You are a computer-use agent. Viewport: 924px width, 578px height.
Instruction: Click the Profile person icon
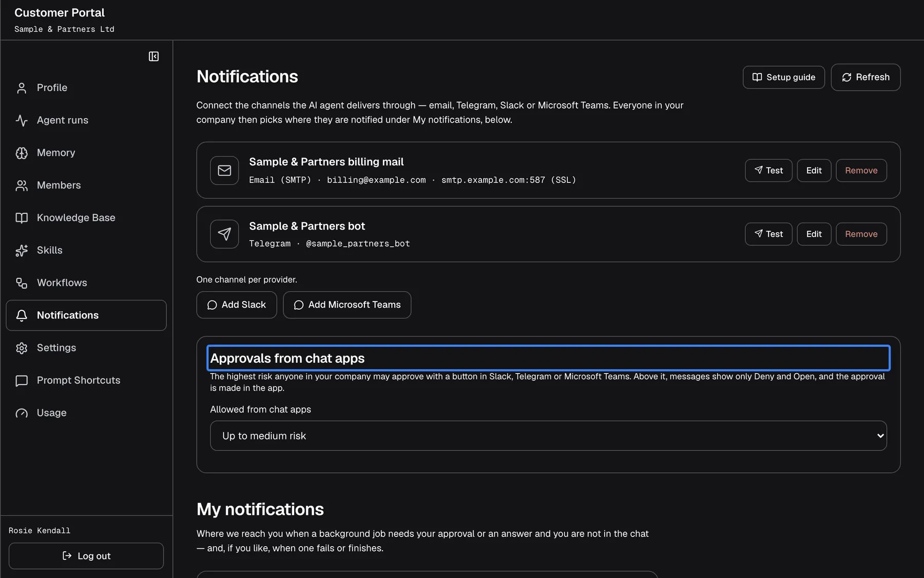22,88
